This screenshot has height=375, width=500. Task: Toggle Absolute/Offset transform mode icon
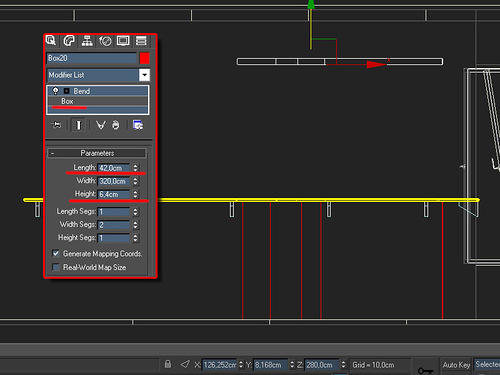click(185, 364)
